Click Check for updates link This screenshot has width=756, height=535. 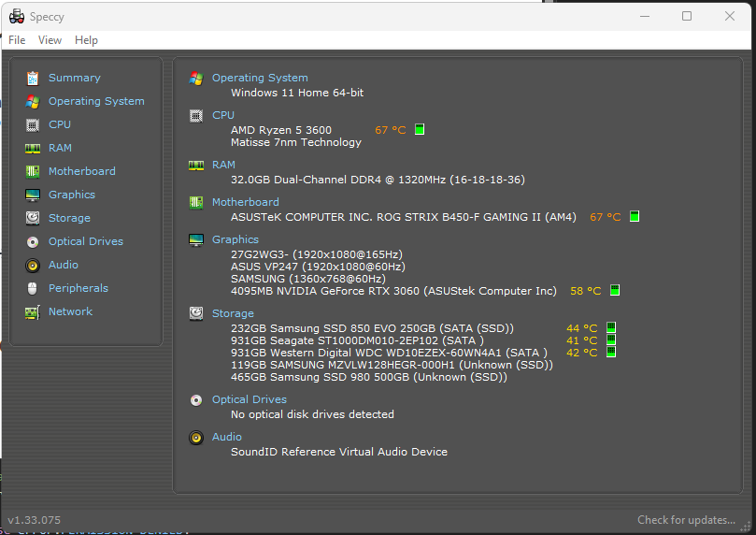click(x=686, y=520)
